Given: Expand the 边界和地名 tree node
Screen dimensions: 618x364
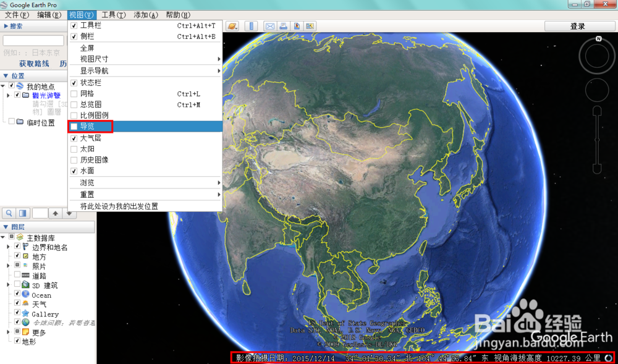Looking at the screenshot, I should (x=8, y=247).
